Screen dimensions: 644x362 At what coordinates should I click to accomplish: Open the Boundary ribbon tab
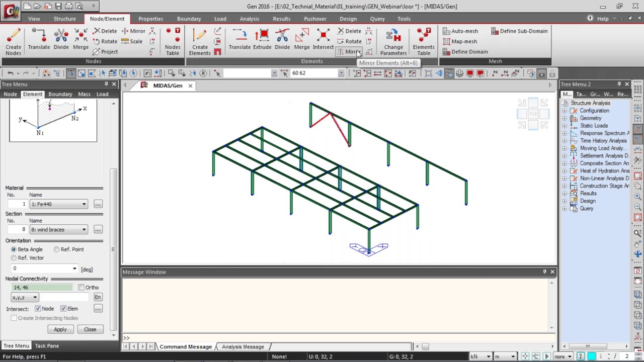point(189,19)
